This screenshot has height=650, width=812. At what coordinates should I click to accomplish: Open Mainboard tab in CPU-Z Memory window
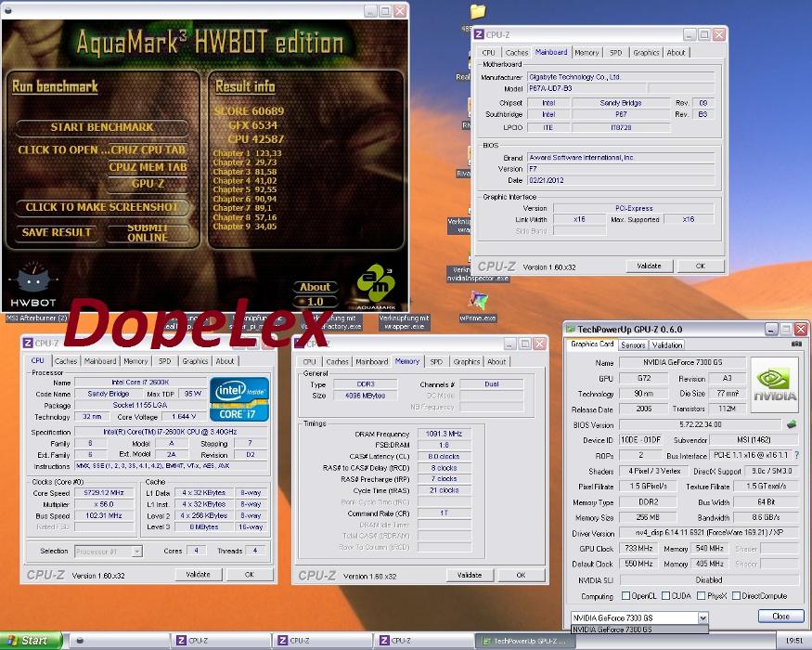click(x=372, y=361)
